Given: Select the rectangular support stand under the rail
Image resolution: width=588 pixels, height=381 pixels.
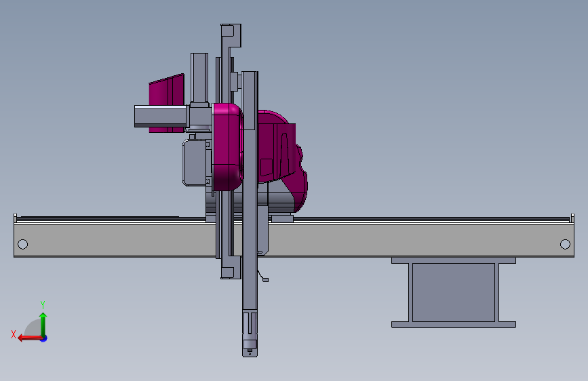Looking at the screenshot, I should 453,292.
